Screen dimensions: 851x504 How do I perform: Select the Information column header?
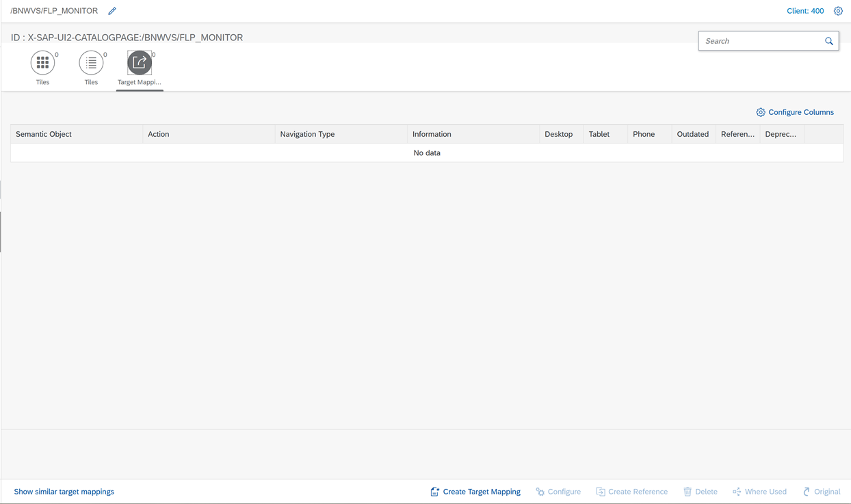432,134
